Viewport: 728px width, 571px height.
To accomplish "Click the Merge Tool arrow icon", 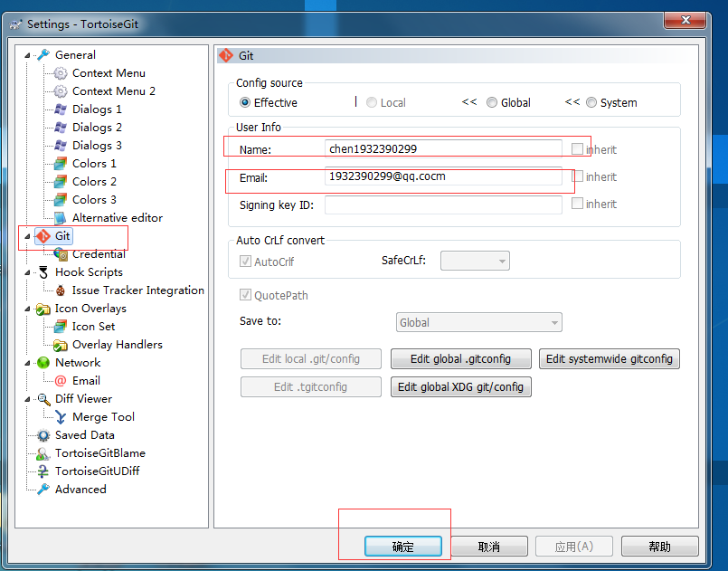I will (x=61, y=417).
